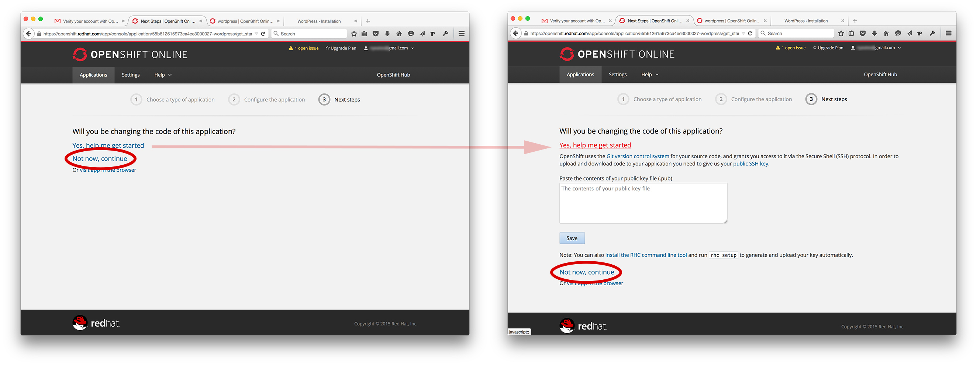Click 'Yes, help me get started' in left window
This screenshot has width=980, height=365.
(x=108, y=145)
